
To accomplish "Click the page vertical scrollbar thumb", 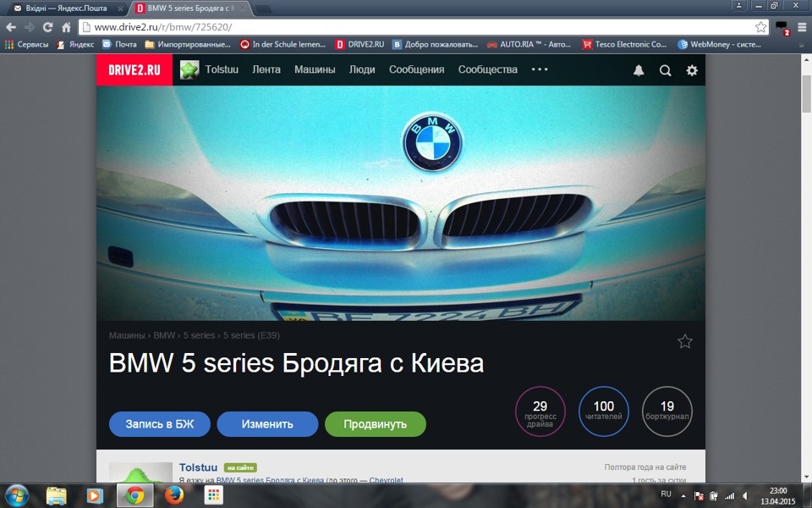I will tap(806, 93).
